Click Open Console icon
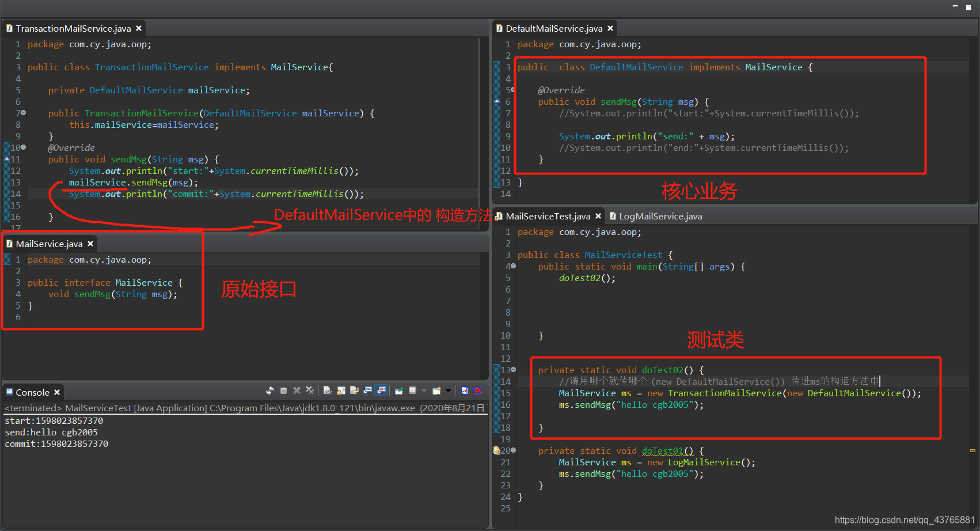The height and width of the screenshot is (531, 980). [436, 390]
